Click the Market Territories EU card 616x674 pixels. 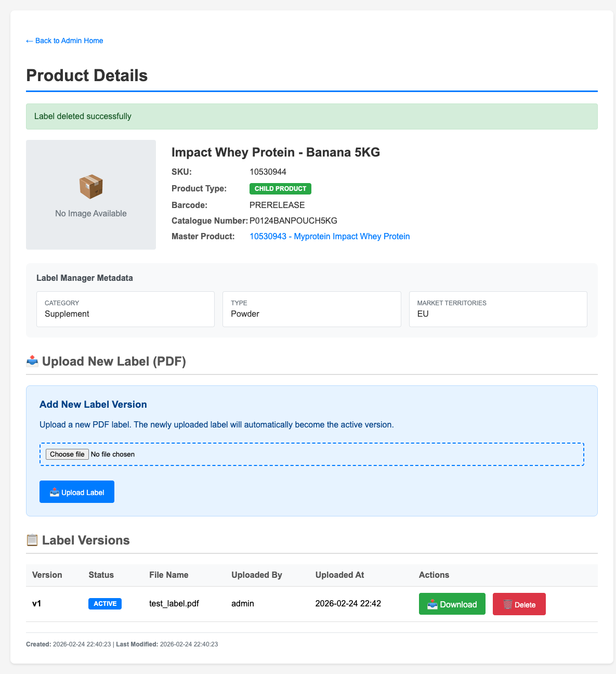(498, 309)
